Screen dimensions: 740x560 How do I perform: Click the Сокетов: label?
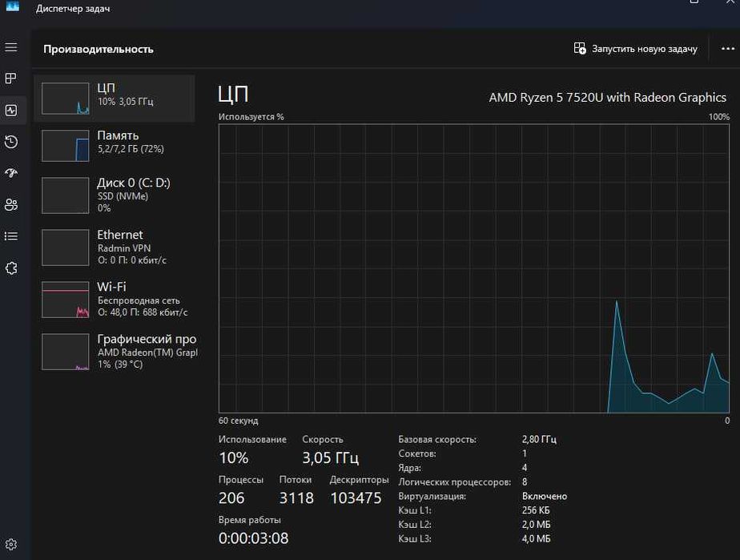[417, 453]
